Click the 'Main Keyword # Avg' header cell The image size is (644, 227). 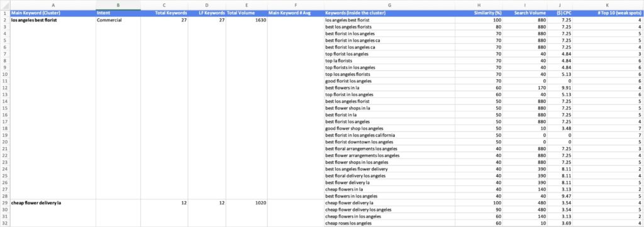(x=296, y=13)
